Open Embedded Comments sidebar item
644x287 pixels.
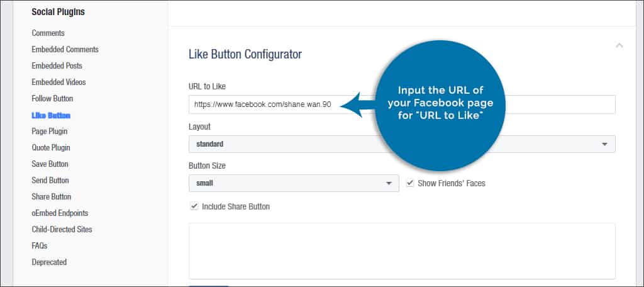point(65,49)
